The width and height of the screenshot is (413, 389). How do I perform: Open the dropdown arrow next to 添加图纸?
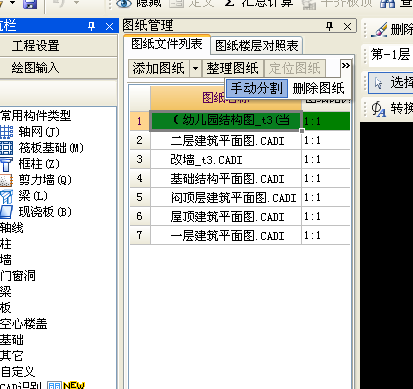pyautogui.click(x=195, y=69)
